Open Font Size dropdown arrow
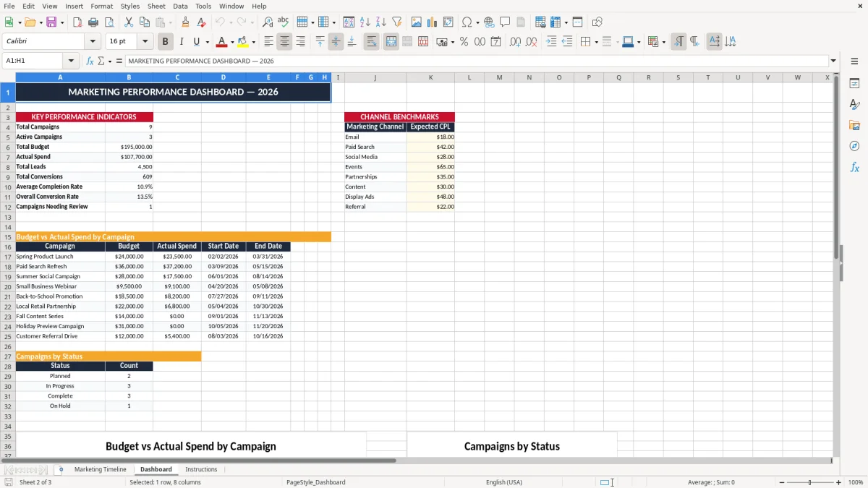This screenshot has height=488, width=868. point(145,42)
